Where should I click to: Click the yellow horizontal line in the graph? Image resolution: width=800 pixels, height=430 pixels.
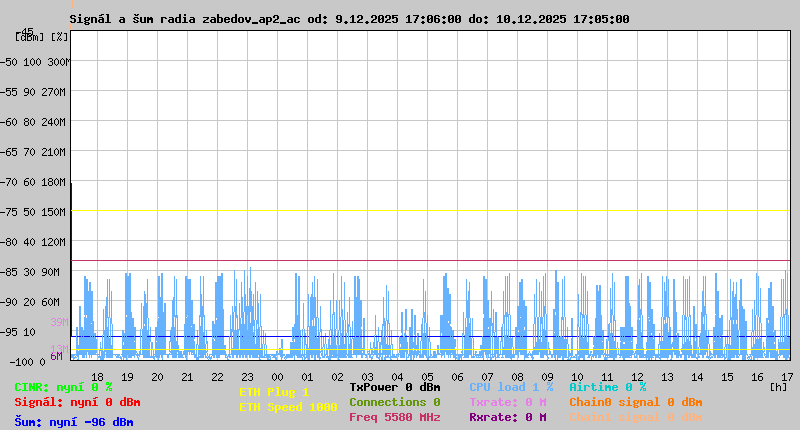[x=430, y=211]
